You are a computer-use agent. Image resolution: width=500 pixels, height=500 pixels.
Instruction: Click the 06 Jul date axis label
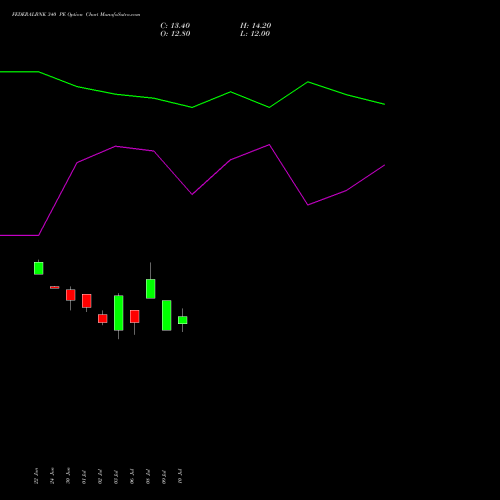132,477
